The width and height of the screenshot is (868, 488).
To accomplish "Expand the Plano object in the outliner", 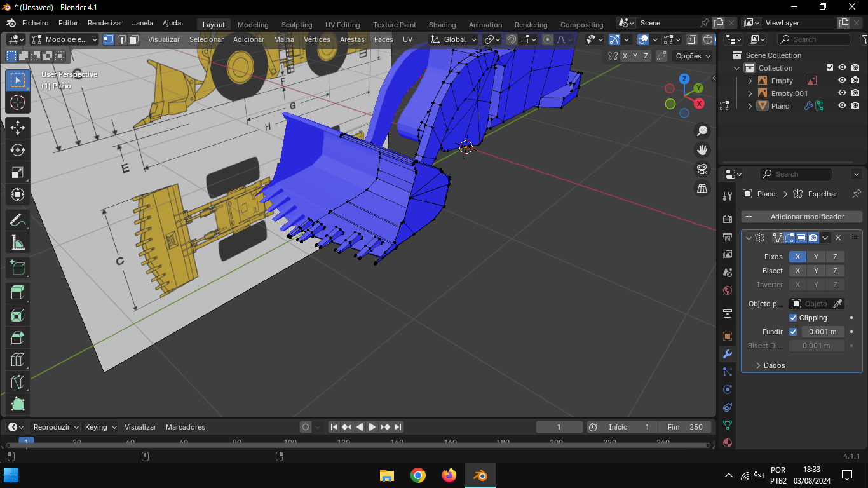I will 750,106.
